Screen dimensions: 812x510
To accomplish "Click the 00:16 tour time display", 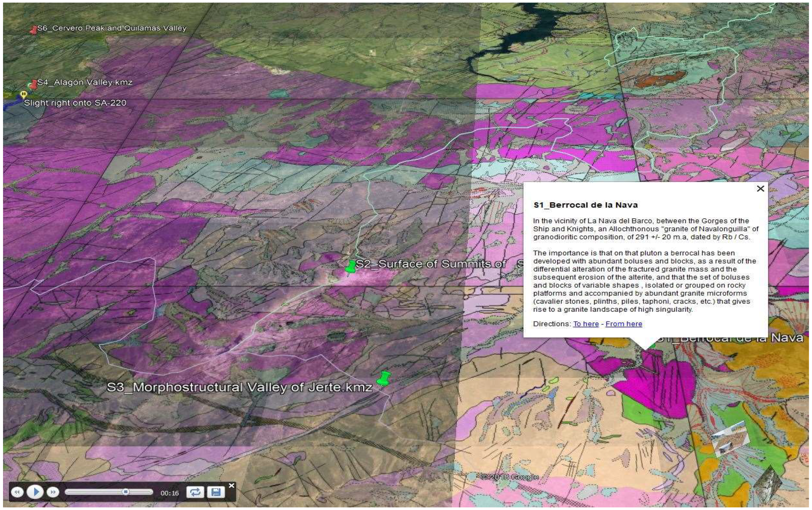I will [x=170, y=493].
